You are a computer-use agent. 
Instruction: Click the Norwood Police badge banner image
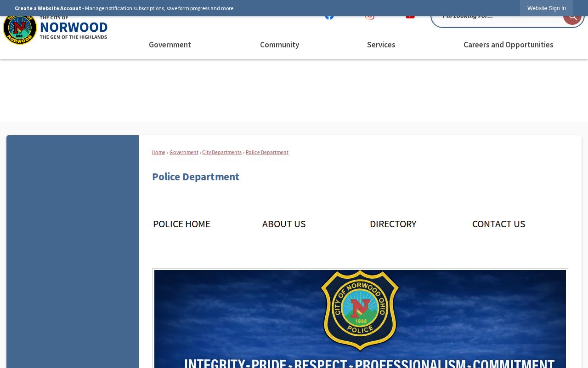pos(360,319)
